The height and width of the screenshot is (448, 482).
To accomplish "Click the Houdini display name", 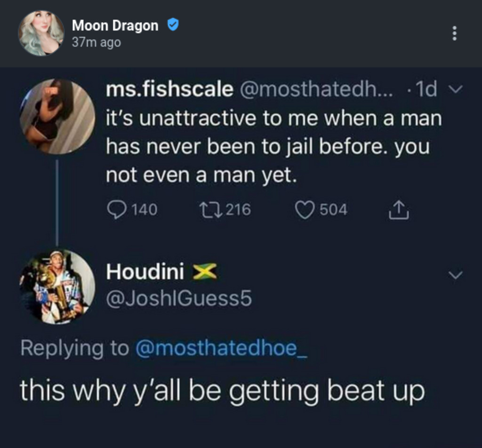I will pos(145,272).
